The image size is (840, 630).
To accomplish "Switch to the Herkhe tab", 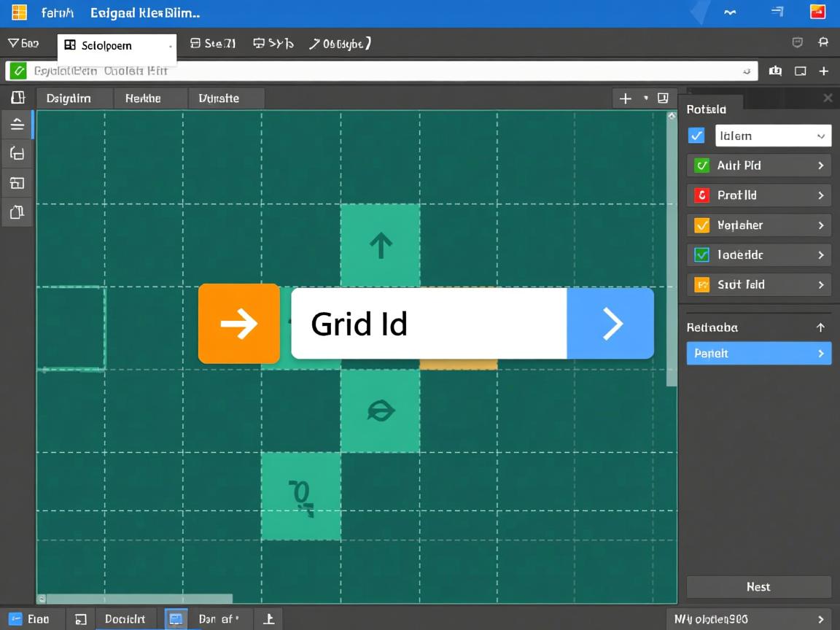I will (149, 98).
